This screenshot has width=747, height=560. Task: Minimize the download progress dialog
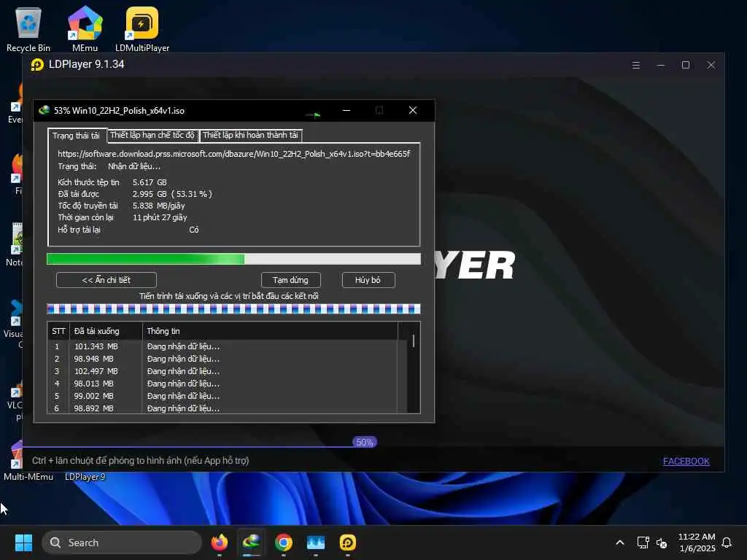click(347, 110)
